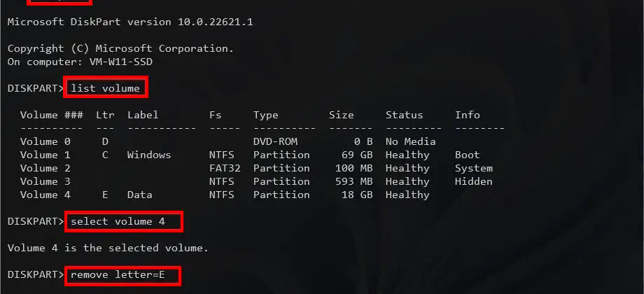Click the Microsoft Corporation copyright line
Image resolution: width=644 pixels, height=294 pixels.
[x=120, y=49]
